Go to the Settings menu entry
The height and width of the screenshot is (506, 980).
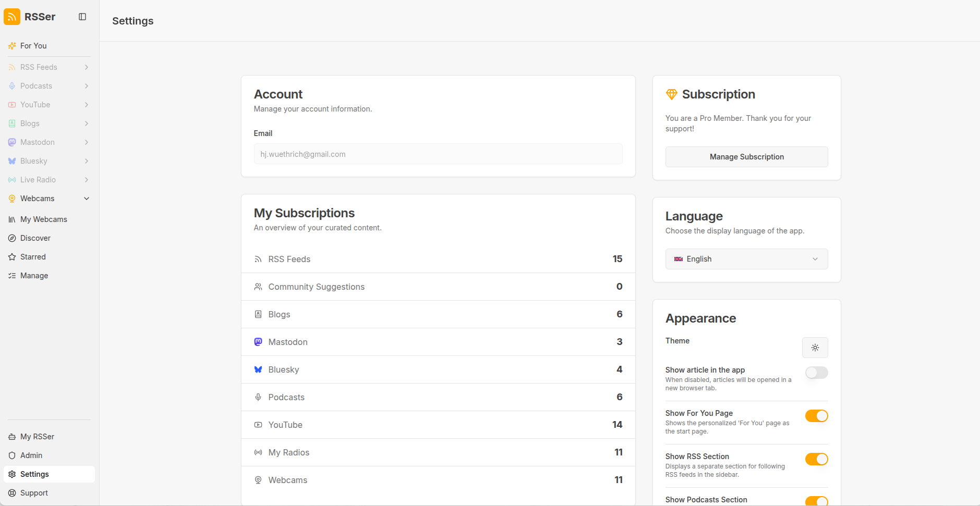pos(34,474)
